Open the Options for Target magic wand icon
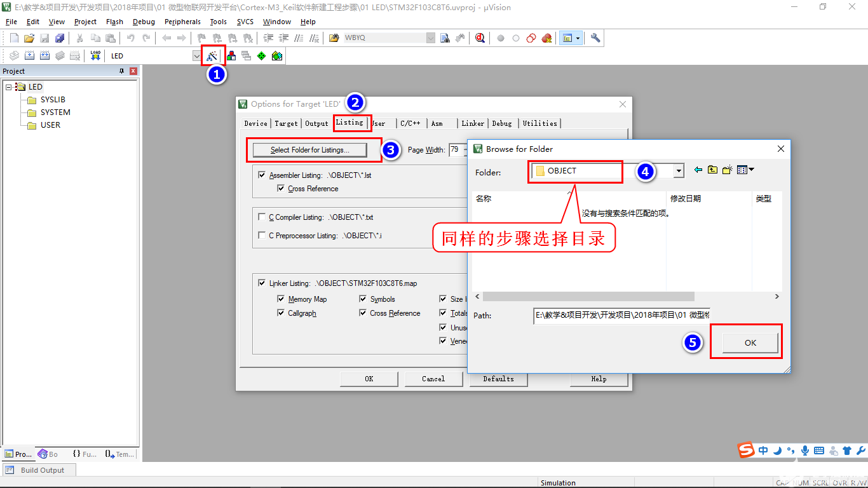This screenshot has width=868, height=488. 212,56
